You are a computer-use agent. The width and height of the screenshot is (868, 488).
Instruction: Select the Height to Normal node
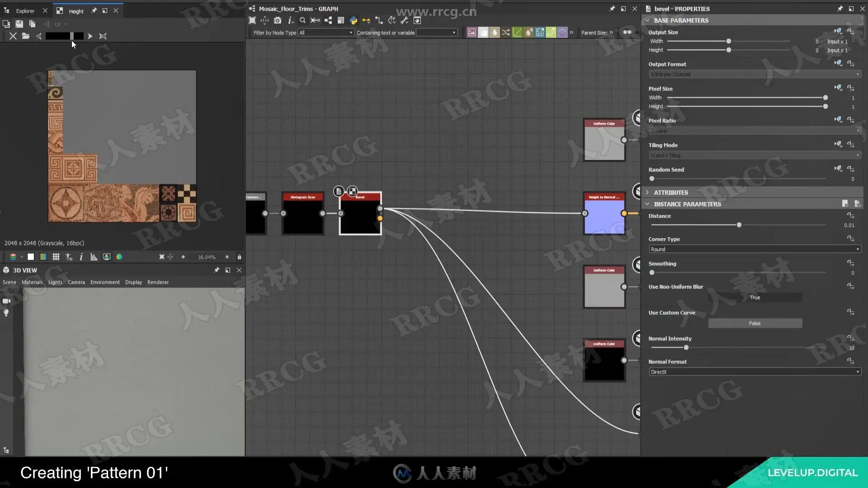pos(604,215)
